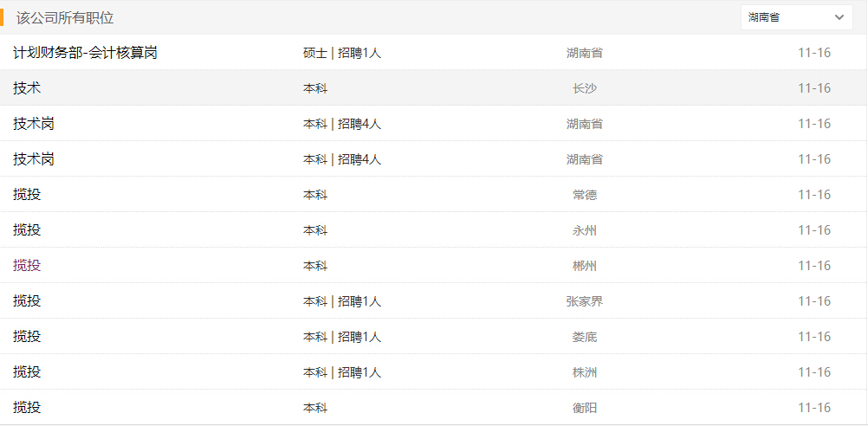Open the 揽投 job located in 娄底
Screen dimensions: 868x426
tap(27, 337)
